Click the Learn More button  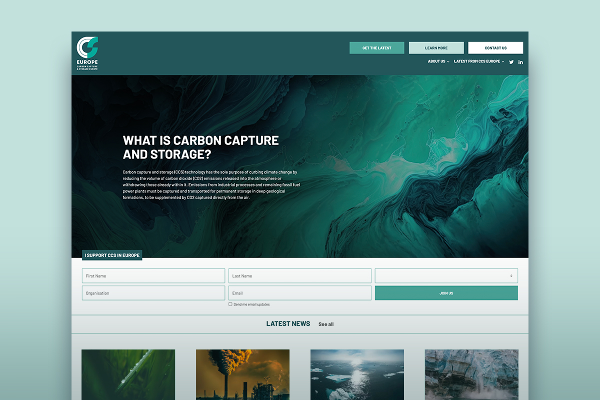pos(436,48)
